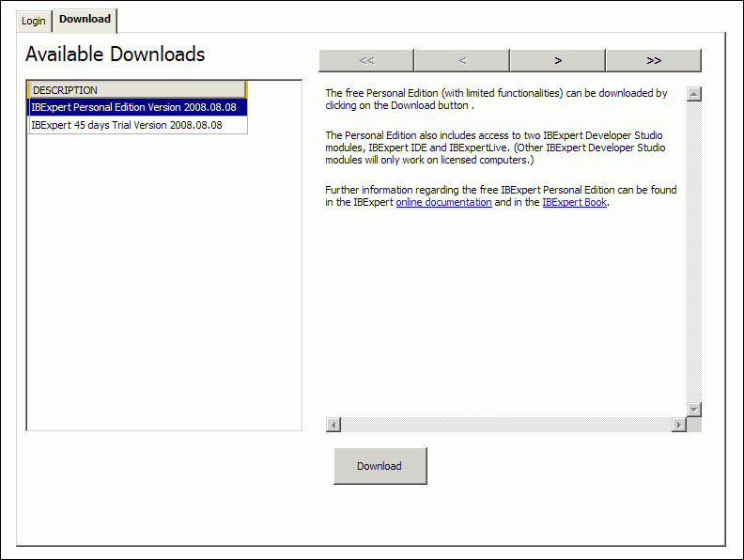Switch to the Login tab
Viewport: 744px width, 560px height.
34,22
